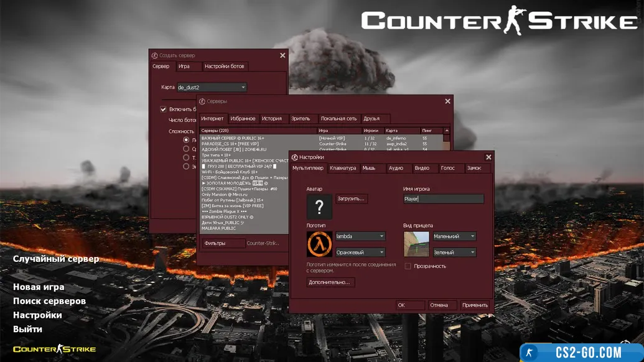
Task: Uncheck the Включить ботов checkbox
Action: click(164, 109)
